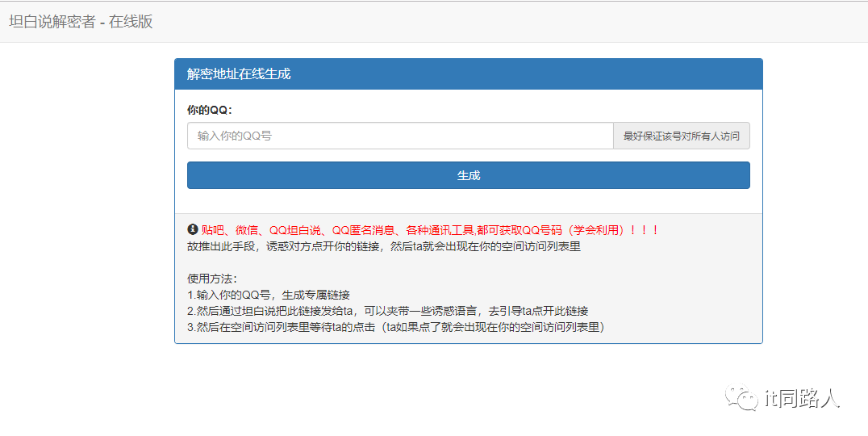Click the 解密地址在线生成 panel heading
868x436 pixels.
tap(239, 74)
